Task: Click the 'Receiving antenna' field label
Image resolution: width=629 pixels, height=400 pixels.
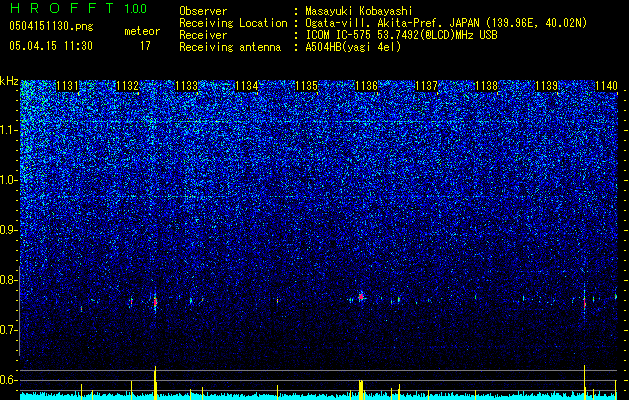Action: (230, 47)
